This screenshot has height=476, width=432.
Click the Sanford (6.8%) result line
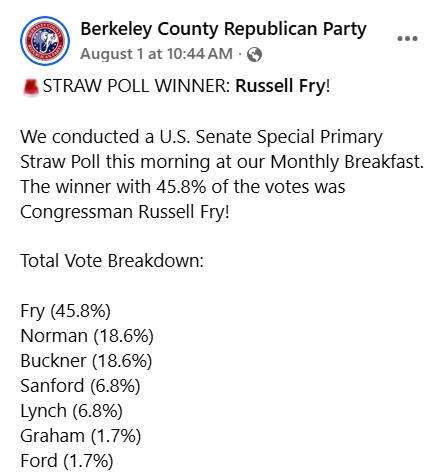pyautogui.click(x=80, y=386)
